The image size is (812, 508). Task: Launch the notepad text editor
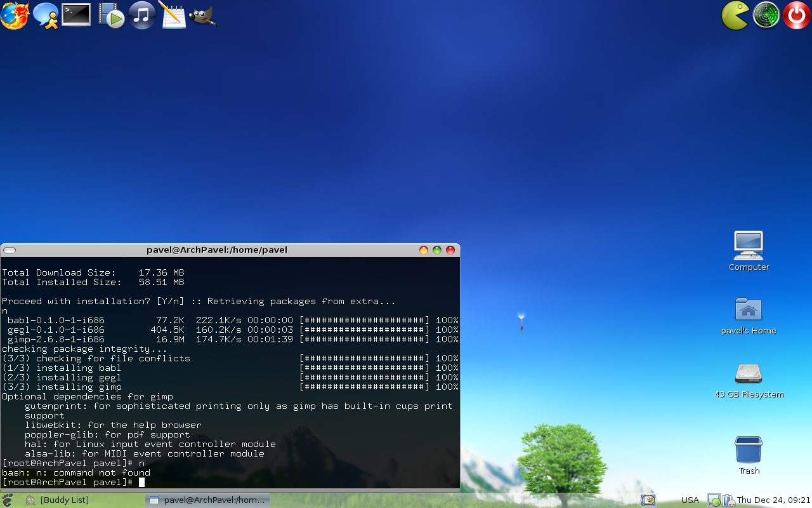pos(172,15)
